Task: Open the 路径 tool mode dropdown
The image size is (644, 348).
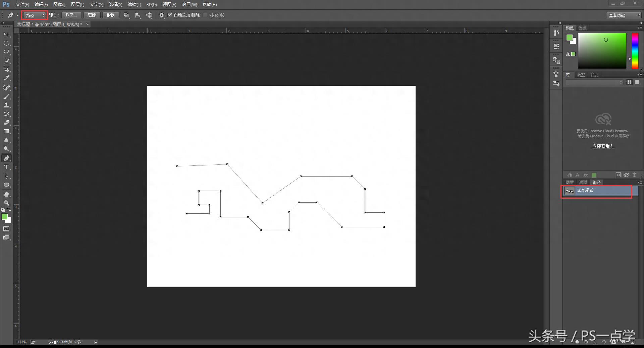Action: point(35,15)
